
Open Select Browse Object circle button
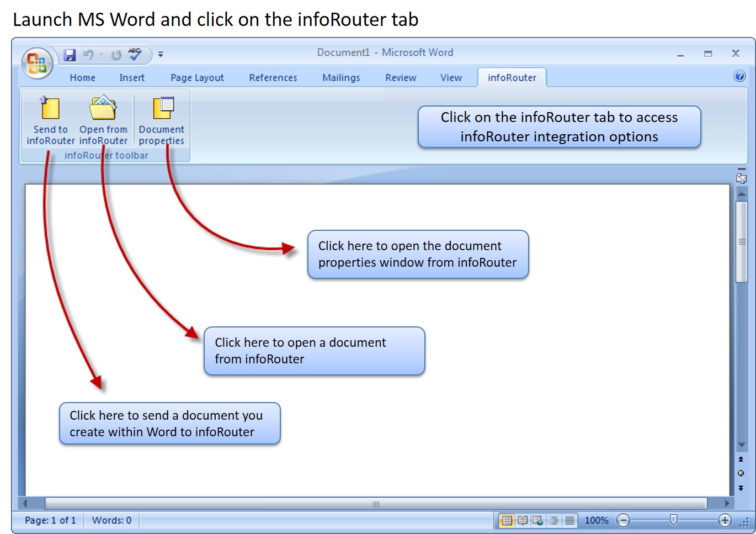[x=741, y=473]
